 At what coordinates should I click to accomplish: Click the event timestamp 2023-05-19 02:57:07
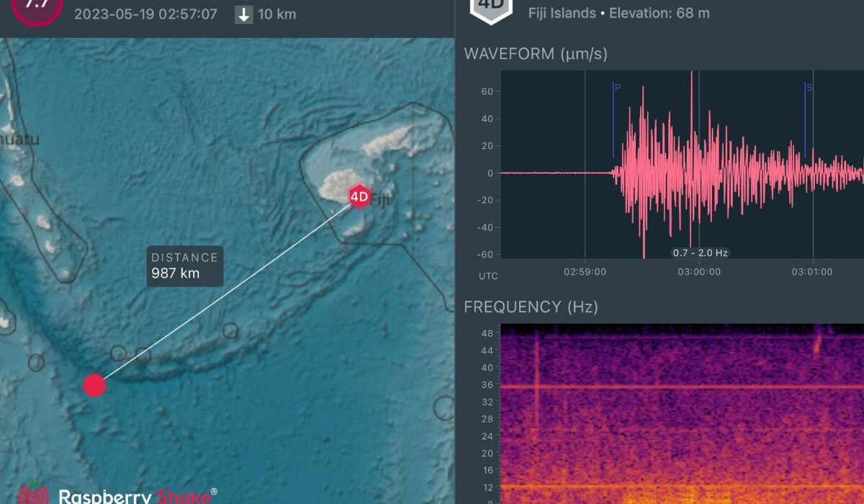tap(145, 14)
